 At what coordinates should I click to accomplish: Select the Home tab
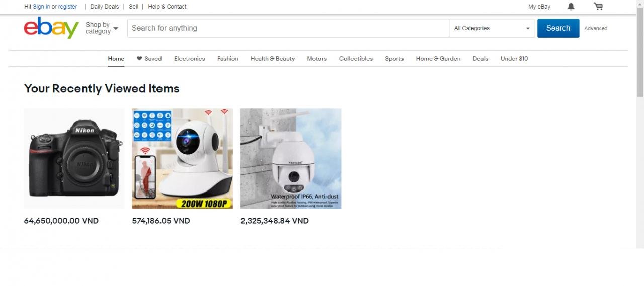point(116,59)
